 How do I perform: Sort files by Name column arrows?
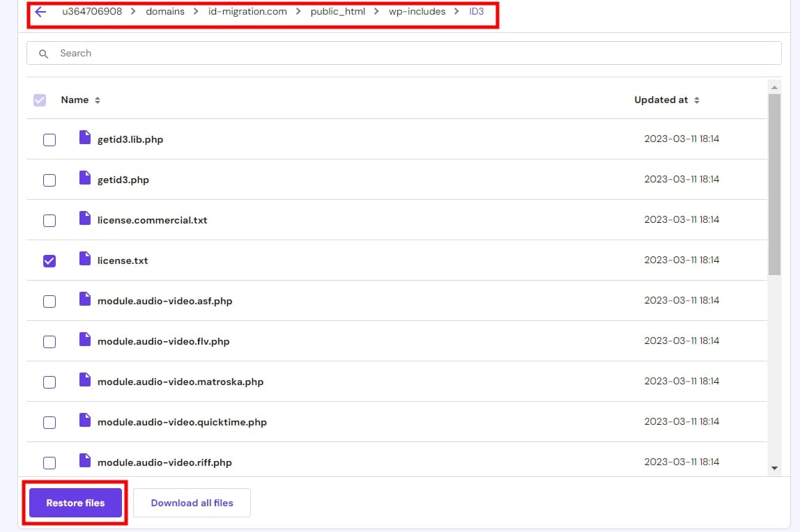[x=98, y=100]
